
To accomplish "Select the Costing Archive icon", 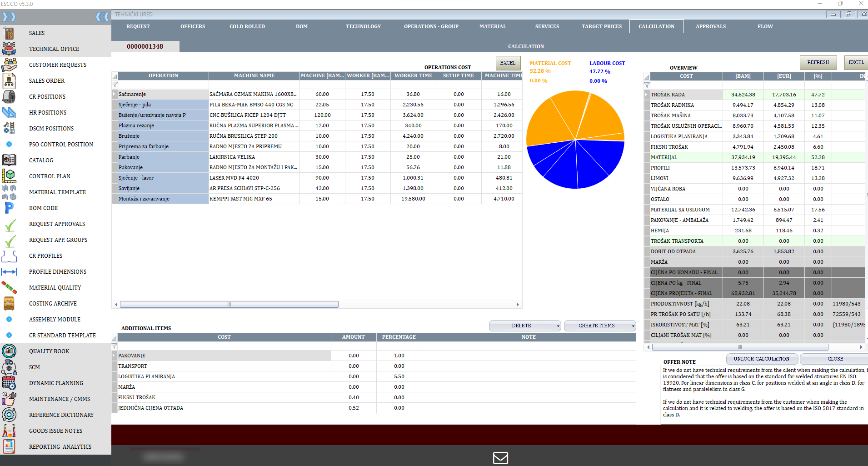I will coord(9,303).
